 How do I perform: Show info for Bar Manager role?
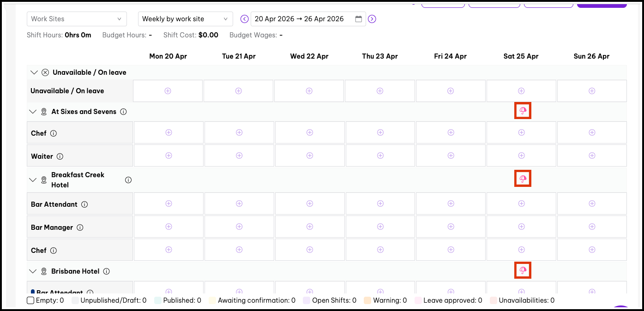tap(80, 227)
